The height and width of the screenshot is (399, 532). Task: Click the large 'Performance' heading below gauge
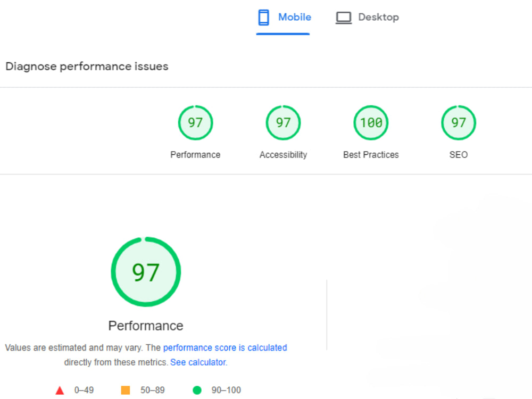[146, 326]
